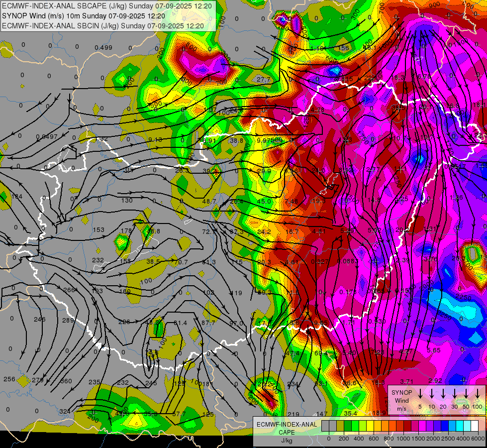The width and height of the screenshot is (487, 448).
Task: Click the 1500 label on CAPE scale
Action: [x=418, y=439]
